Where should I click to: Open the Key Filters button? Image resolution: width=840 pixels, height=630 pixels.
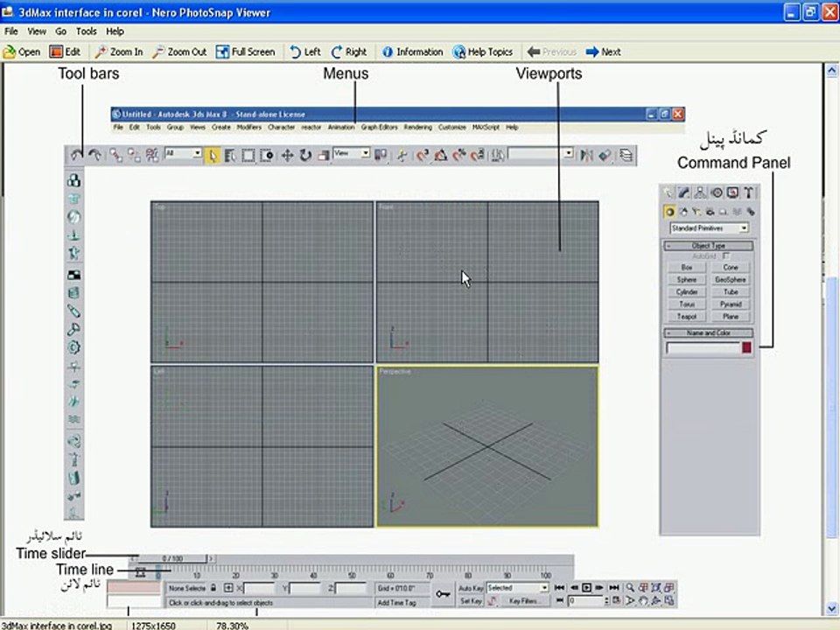[x=524, y=601]
